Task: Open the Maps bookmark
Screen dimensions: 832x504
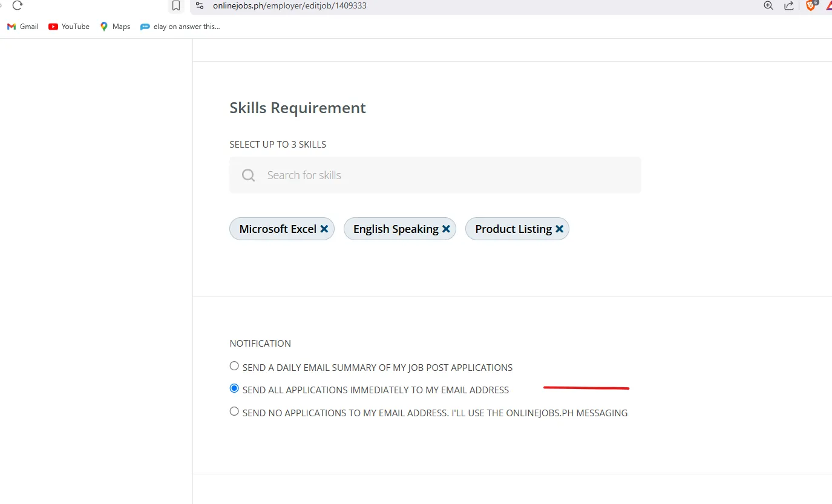Action: [115, 27]
